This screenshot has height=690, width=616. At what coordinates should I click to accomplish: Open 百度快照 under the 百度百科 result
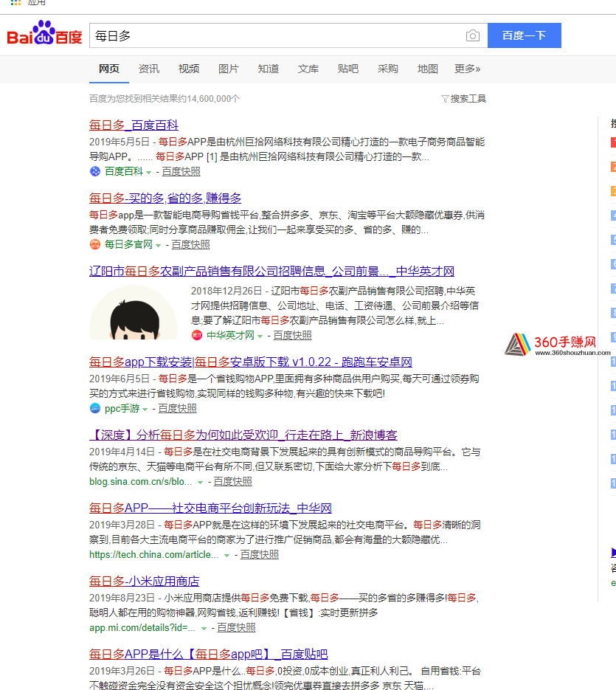coord(181,172)
